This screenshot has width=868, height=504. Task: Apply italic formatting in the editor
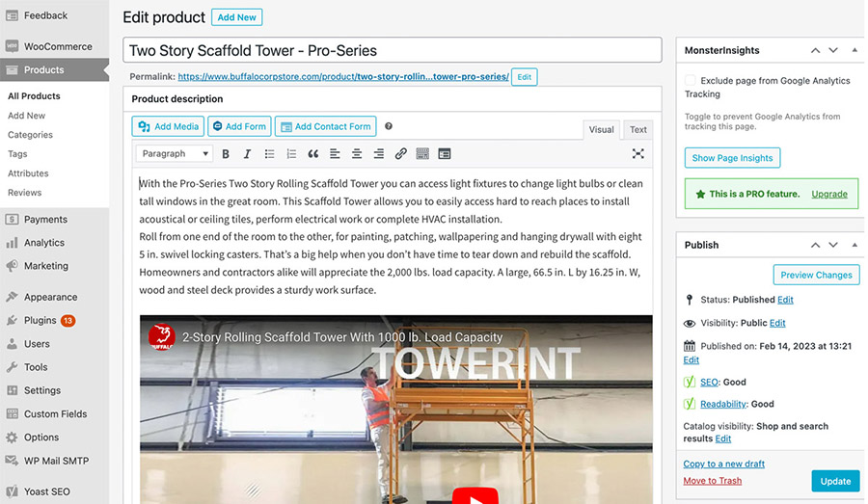(x=247, y=154)
